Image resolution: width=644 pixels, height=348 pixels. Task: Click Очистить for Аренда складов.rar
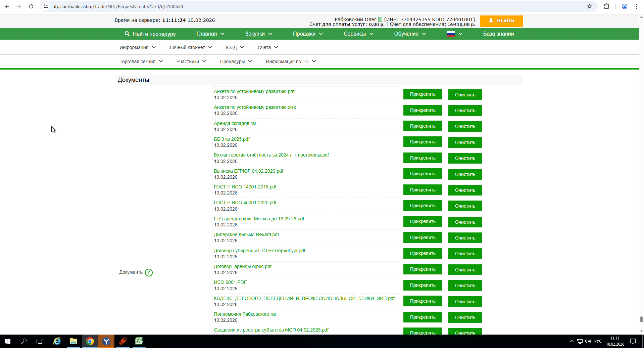click(465, 126)
